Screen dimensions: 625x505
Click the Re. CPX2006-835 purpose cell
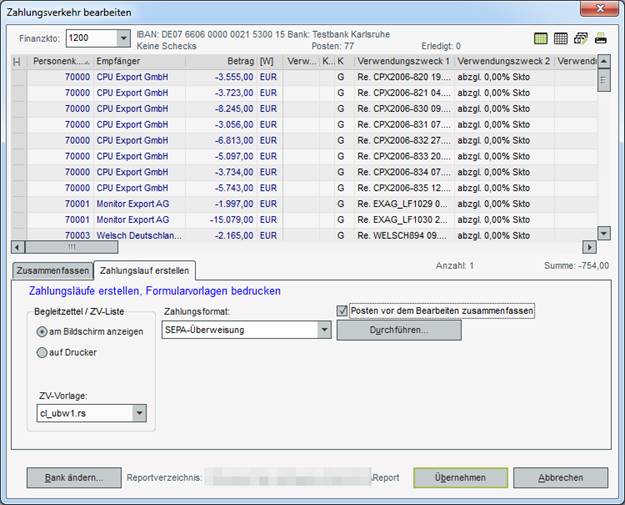(404, 188)
